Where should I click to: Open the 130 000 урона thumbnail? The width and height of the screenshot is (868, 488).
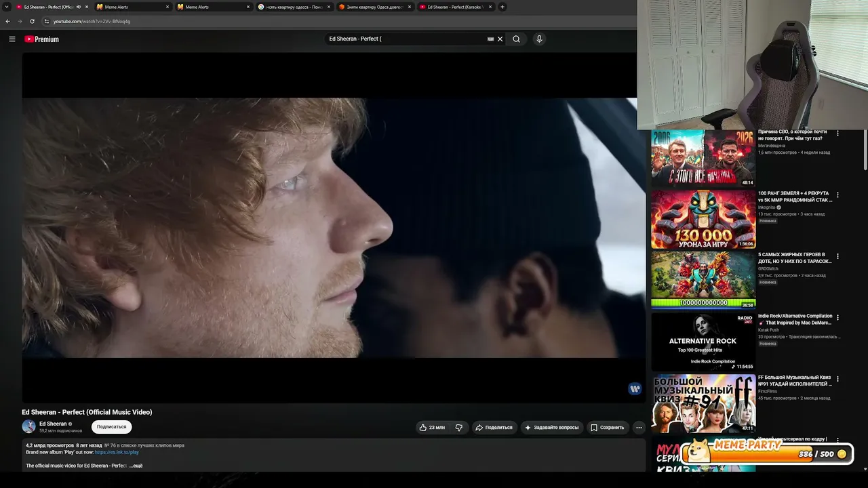coord(703,220)
